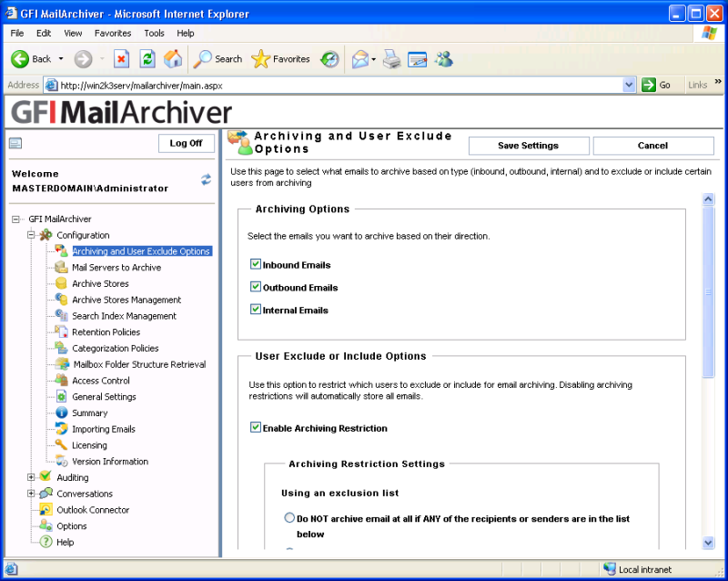The height and width of the screenshot is (581, 728).
Task: Open the Version Information tree item
Action: 110,462
